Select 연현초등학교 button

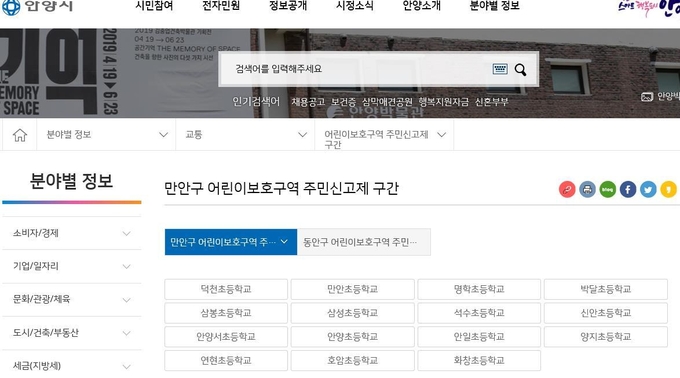226,361
